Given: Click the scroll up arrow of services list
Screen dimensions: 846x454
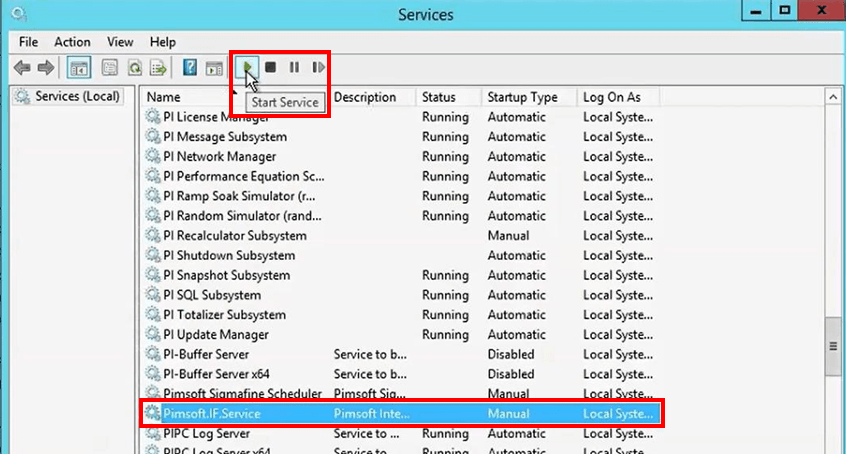Looking at the screenshot, I should click(833, 97).
